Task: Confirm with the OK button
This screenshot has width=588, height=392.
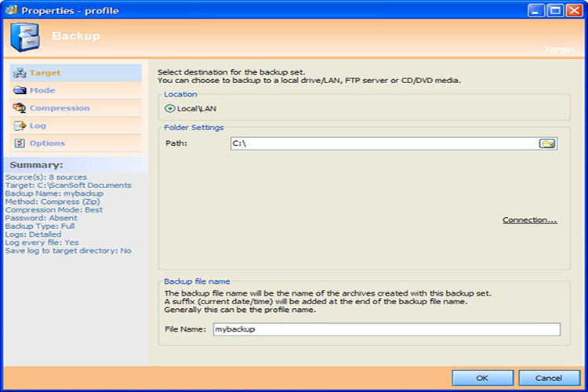Action: coord(482,378)
